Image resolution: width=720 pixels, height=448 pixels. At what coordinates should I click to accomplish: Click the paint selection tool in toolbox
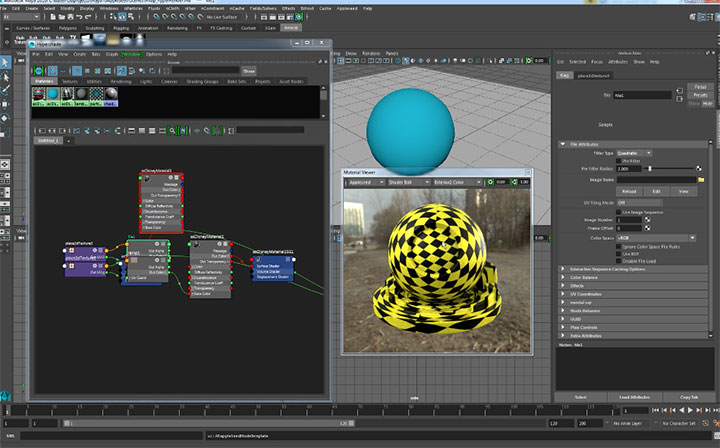coord(5,90)
